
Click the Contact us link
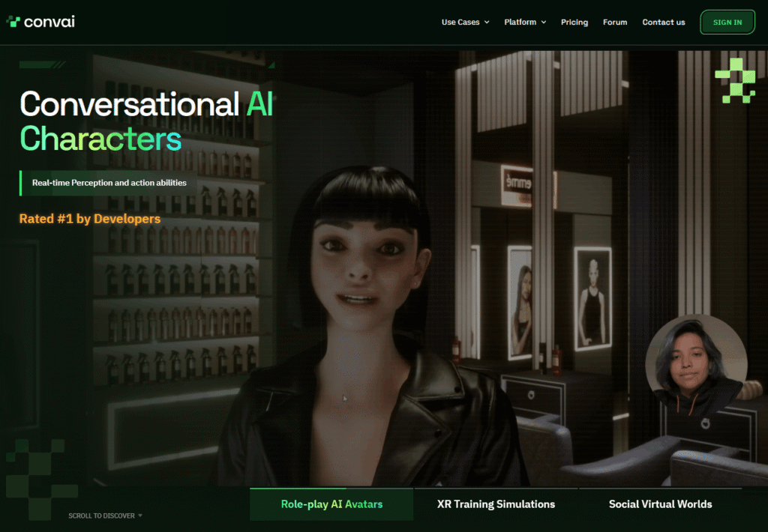(x=663, y=22)
